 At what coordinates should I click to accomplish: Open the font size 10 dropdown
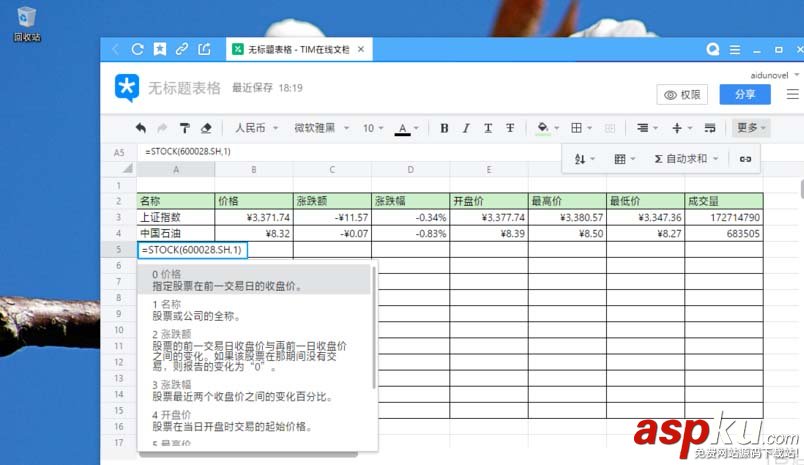click(373, 128)
